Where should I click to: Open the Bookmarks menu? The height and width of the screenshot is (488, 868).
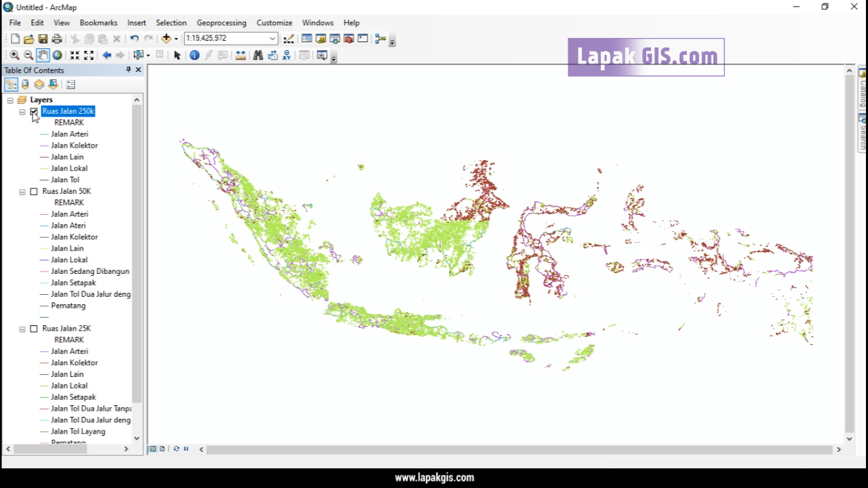[x=98, y=22]
